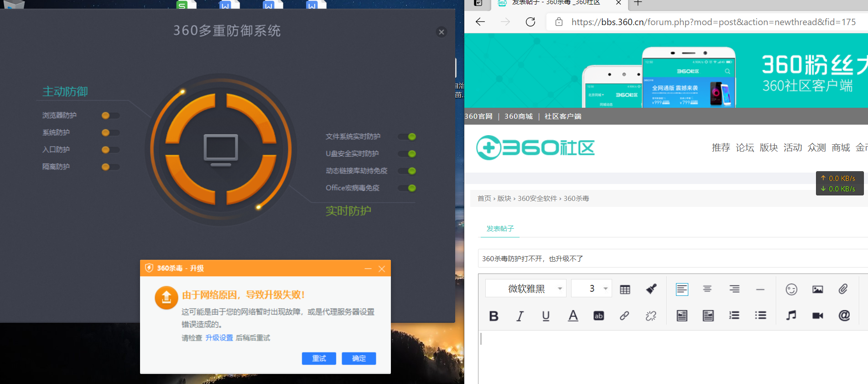Open the 升级设置 link
Image resolution: width=868 pixels, height=384 pixels.
click(219, 338)
